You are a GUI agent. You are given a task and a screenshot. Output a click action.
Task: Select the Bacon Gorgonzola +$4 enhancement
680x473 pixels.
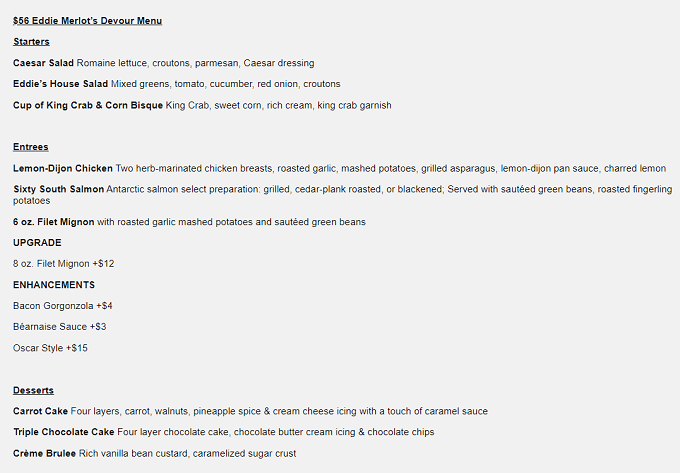[x=63, y=306]
